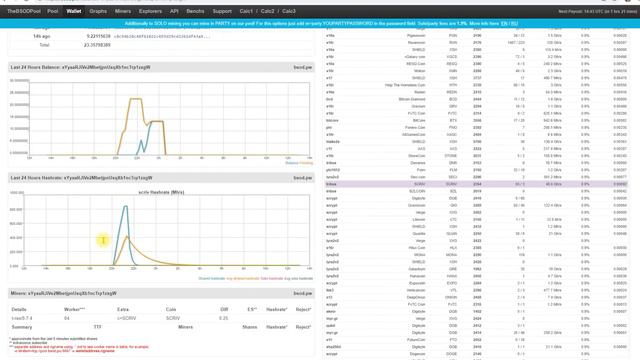Image resolution: width=640 pixels, height=360 pixels.
Task: Click the Solo hashrate legend label
Action: [x=272, y=278]
